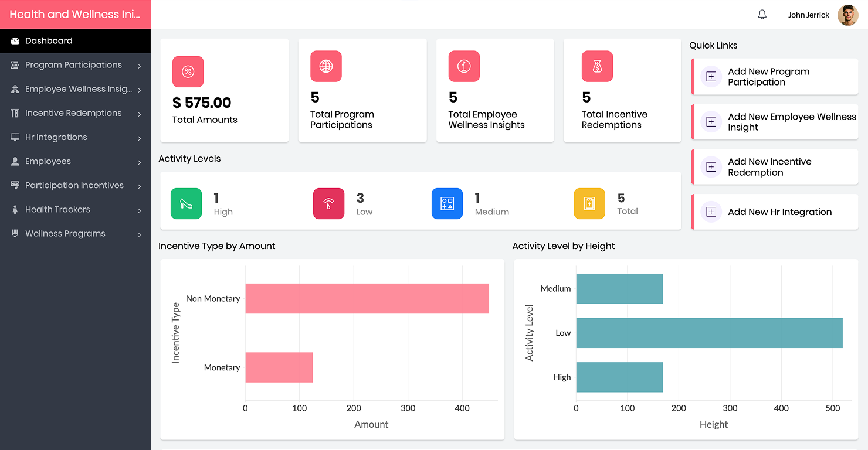Image resolution: width=868 pixels, height=450 pixels.
Task: Click the notification bell icon
Action: tap(762, 15)
